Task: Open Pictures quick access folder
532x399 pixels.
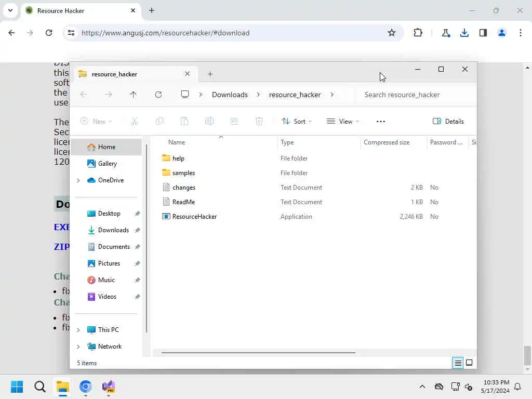Action: pyautogui.click(x=109, y=263)
